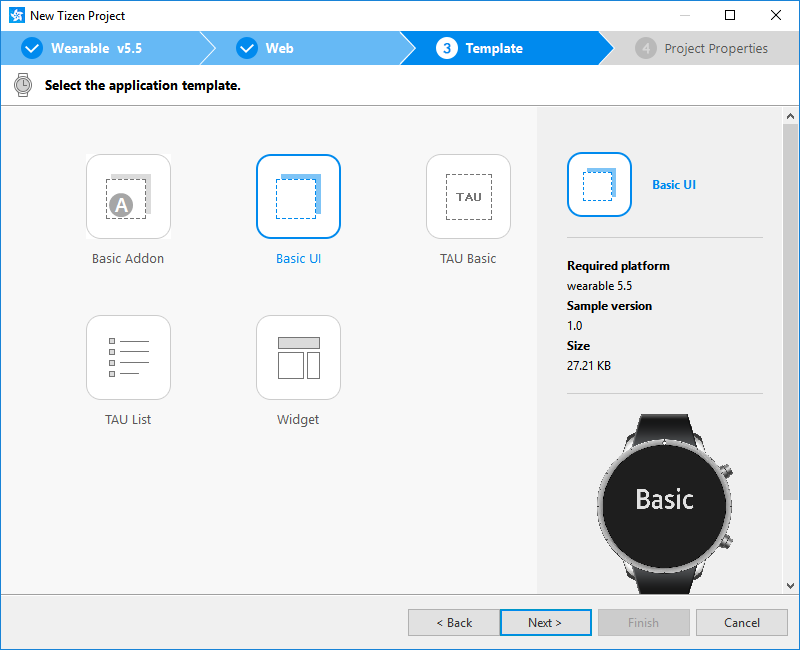Click the Basic UI icon in the details panel
800x650 pixels.
coord(599,184)
